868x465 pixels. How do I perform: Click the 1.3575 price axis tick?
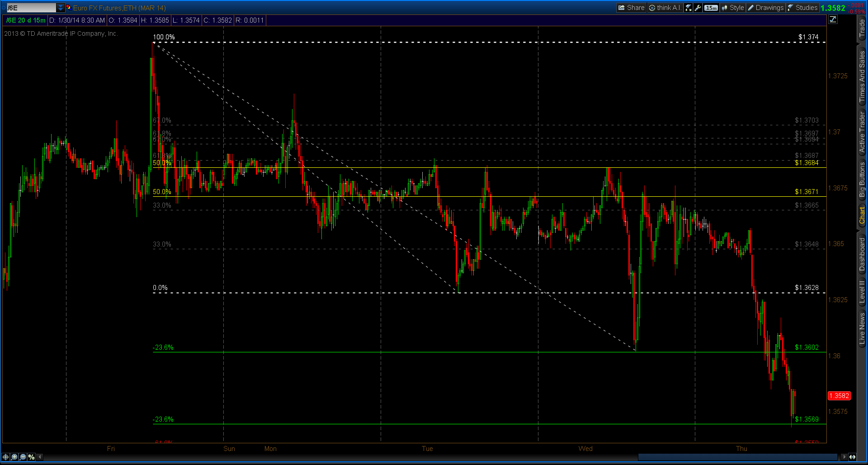838,412
